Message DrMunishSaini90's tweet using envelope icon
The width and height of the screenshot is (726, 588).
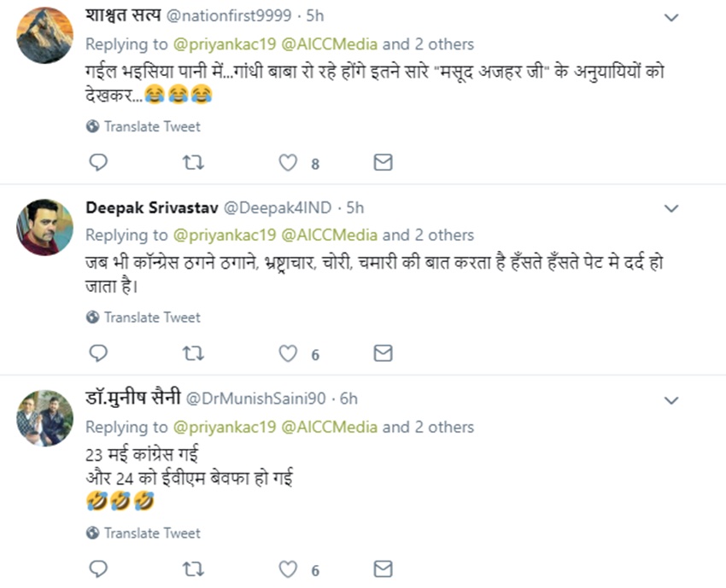click(x=383, y=569)
